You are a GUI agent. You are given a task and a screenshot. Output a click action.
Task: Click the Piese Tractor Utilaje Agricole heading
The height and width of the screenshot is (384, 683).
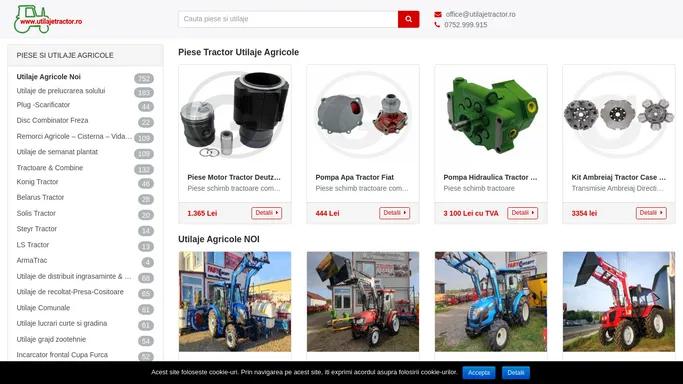pyautogui.click(x=238, y=52)
